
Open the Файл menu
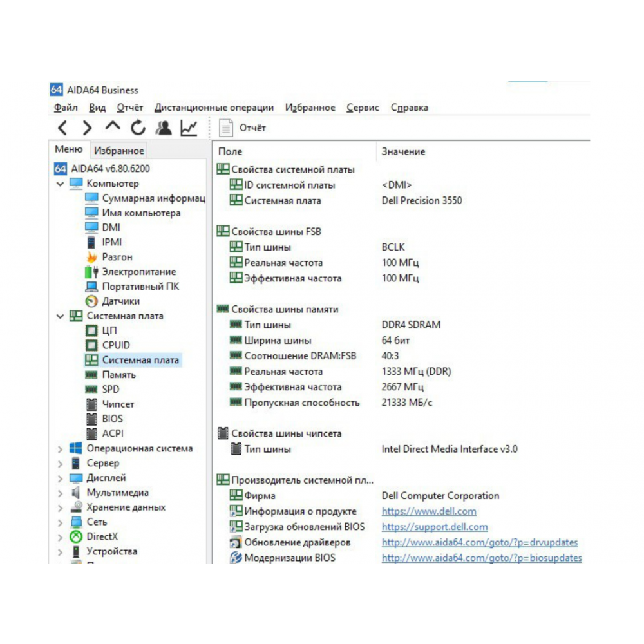point(66,108)
